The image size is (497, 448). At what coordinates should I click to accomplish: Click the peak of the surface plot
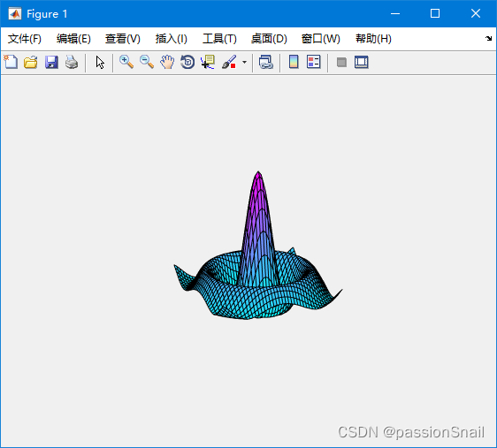click(258, 173)
